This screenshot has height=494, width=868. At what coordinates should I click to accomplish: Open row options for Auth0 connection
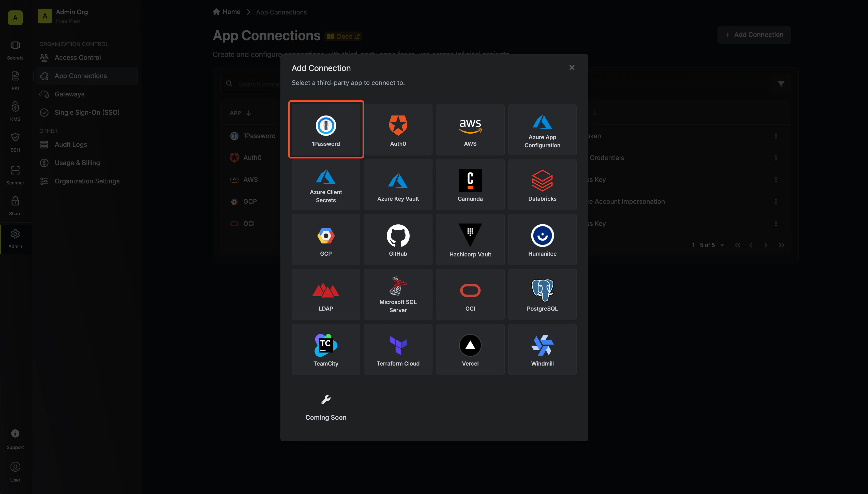coord(776,158)
